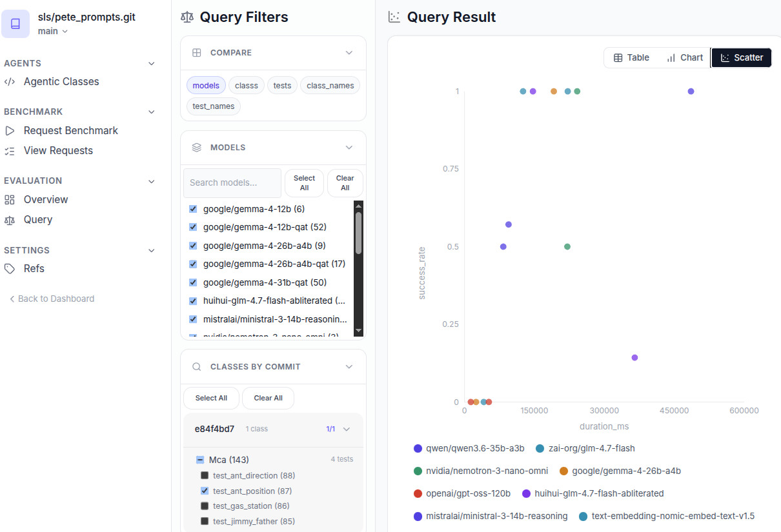Click the Request Benchmark play icon

click(10, 130)
